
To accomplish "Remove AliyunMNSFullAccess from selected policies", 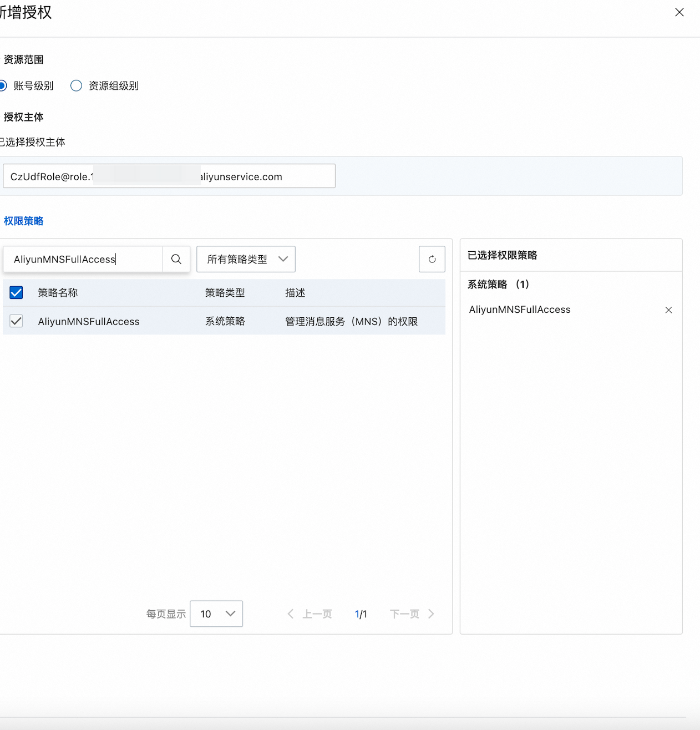I will pyautogui.click(x=668, y=310).
